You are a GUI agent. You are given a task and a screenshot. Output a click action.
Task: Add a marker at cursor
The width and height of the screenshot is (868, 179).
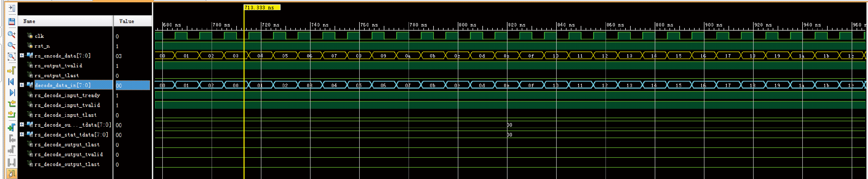point(11,127)
